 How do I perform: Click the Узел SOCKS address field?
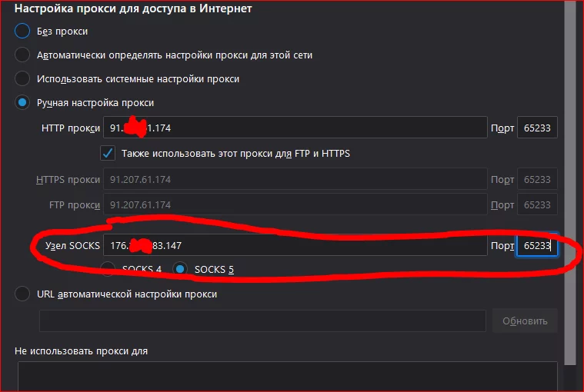[x=295, y=245]
